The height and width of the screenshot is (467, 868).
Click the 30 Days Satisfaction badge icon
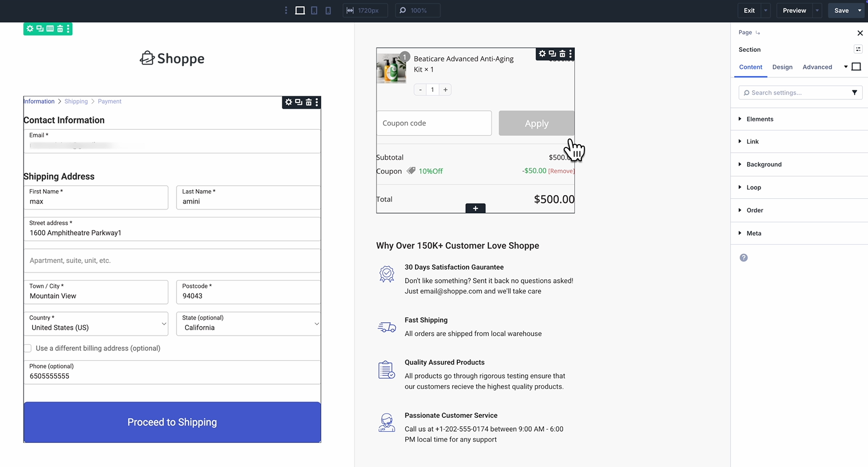coord(387,274)
